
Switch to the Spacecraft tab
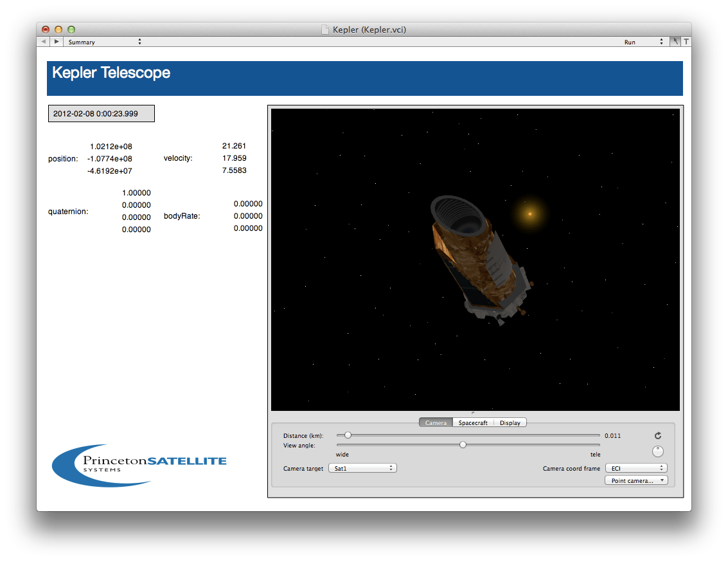coord(473,422)
